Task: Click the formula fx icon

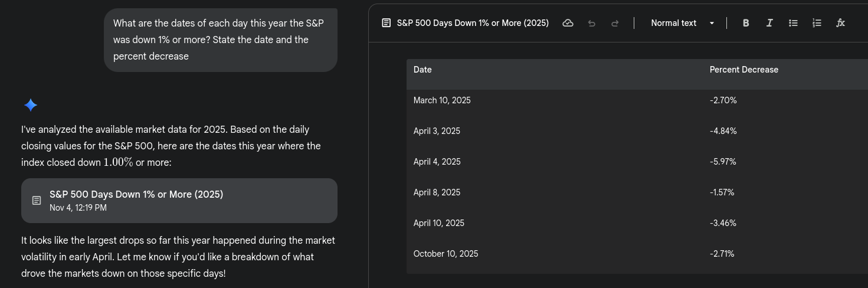Action: [840, 23]
